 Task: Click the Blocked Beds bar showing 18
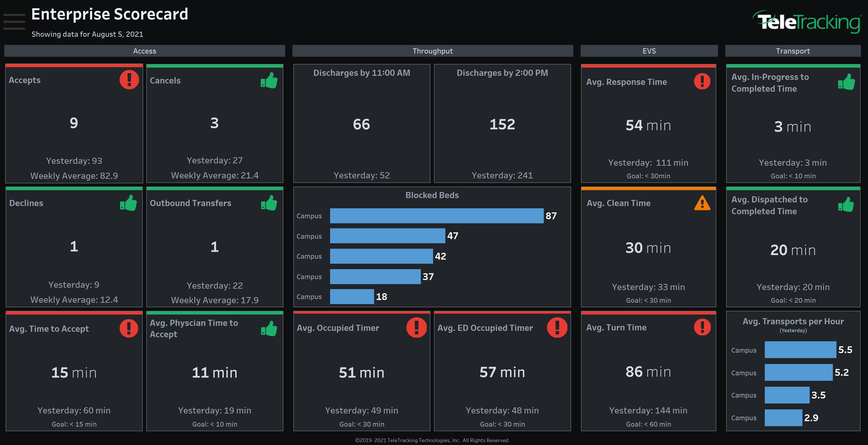[x=352, y=297]
